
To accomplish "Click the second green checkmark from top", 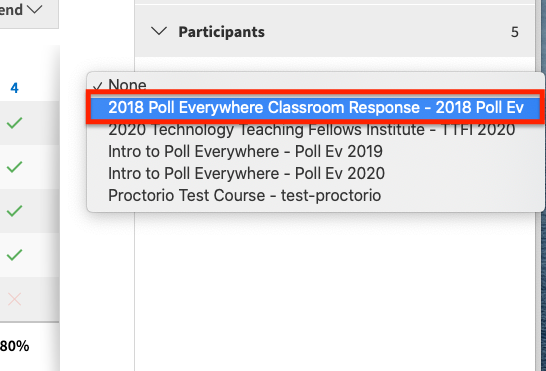I will (x=14, y=167).
